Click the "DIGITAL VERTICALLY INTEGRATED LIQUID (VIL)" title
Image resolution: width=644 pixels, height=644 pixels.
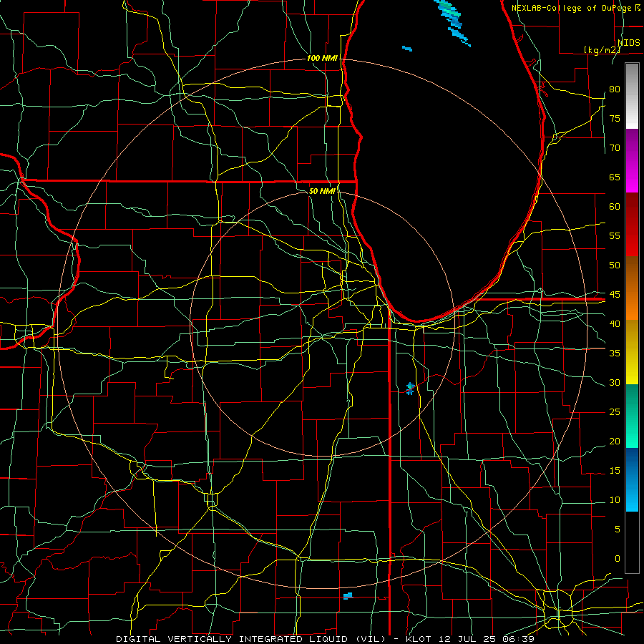(x=251, y=639)
